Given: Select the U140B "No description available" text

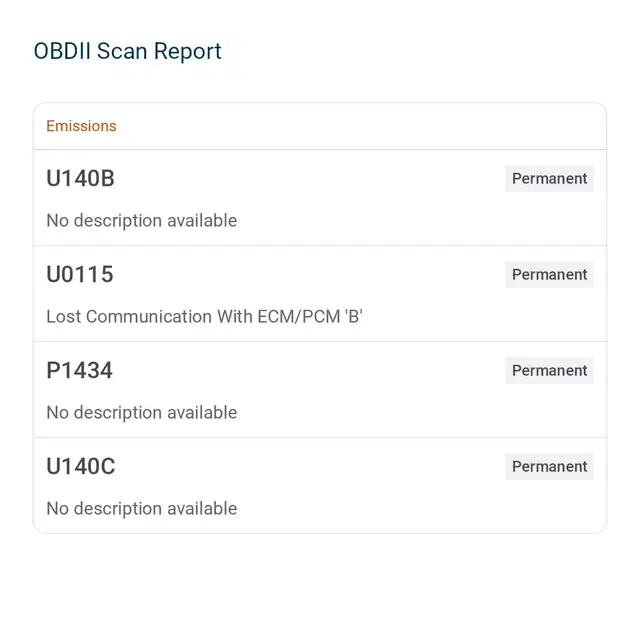Looking at the screenshot, I should pyautogui.click(x=142, y=220).
